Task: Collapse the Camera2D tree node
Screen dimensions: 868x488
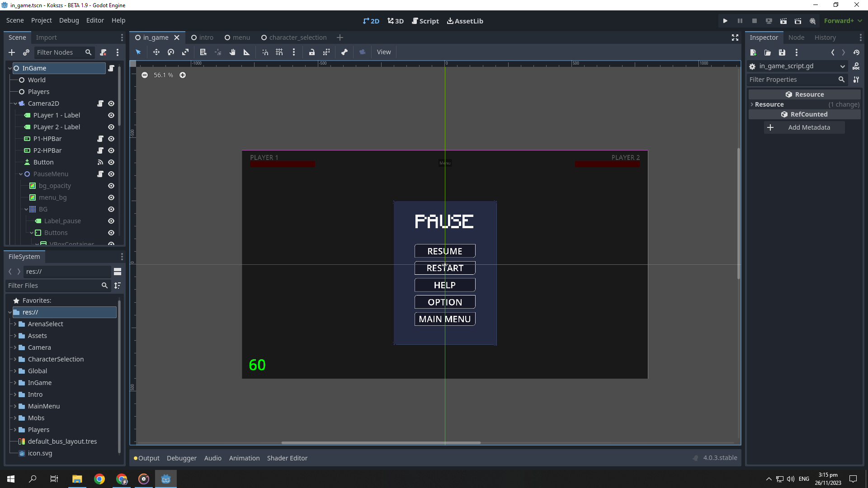Action: coord(15,103)
